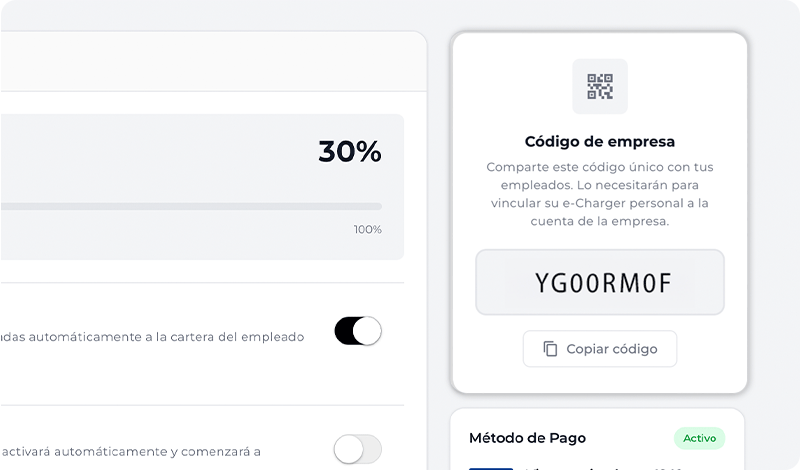
Task: Click the copy icon beside Copiar código
Action: coord(550,349)
